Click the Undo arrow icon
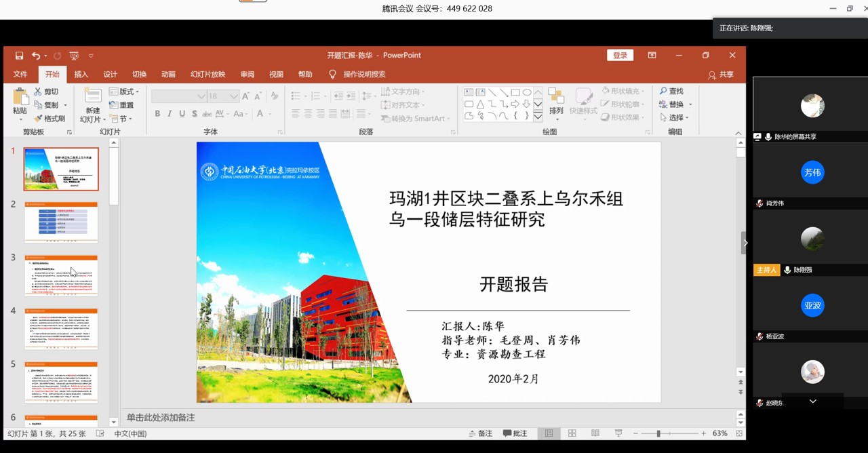This screenshot has width=868, height=453. point(35,56)
